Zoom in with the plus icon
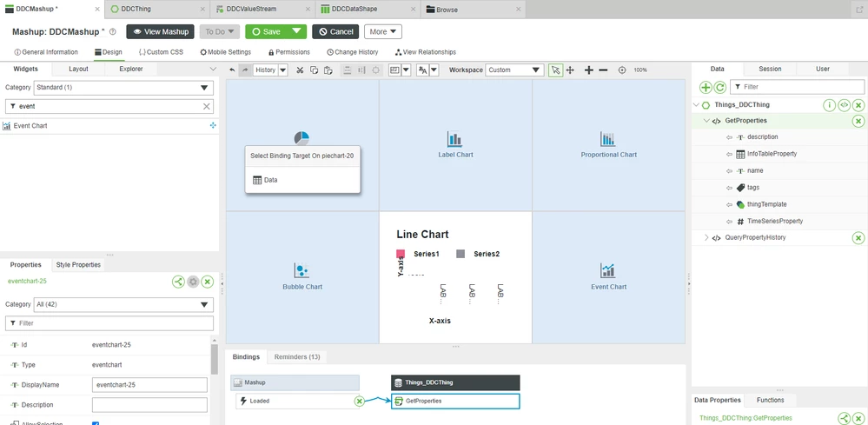Screen dimensions: 868x425 pyautogui.click(x=589, y=70)
